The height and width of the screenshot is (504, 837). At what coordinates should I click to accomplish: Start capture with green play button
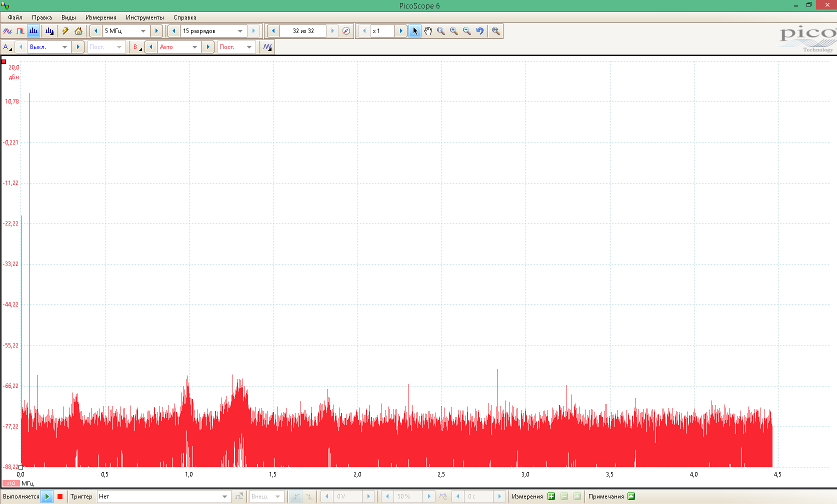(x=47, y=496)
